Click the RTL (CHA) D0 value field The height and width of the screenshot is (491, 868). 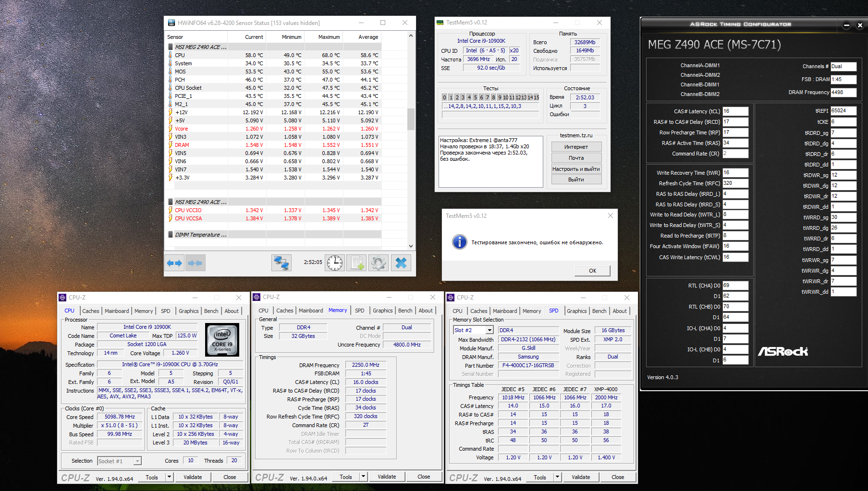735,286
